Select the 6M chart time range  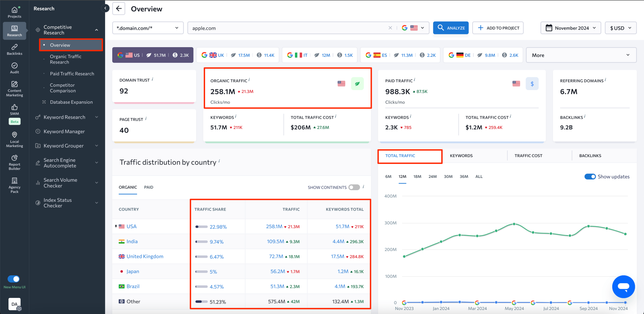click(x=388, y=177)
